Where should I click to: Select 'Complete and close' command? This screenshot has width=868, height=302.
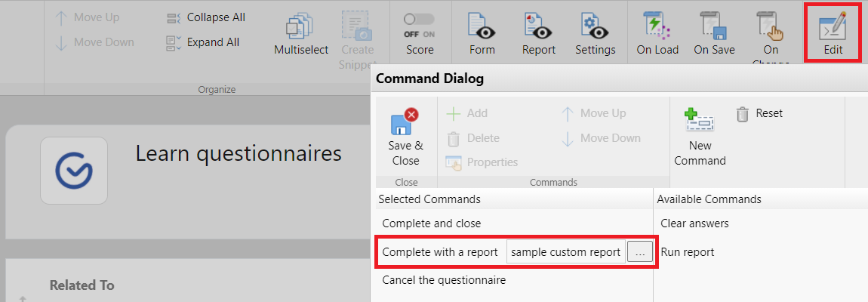point(431,223)
